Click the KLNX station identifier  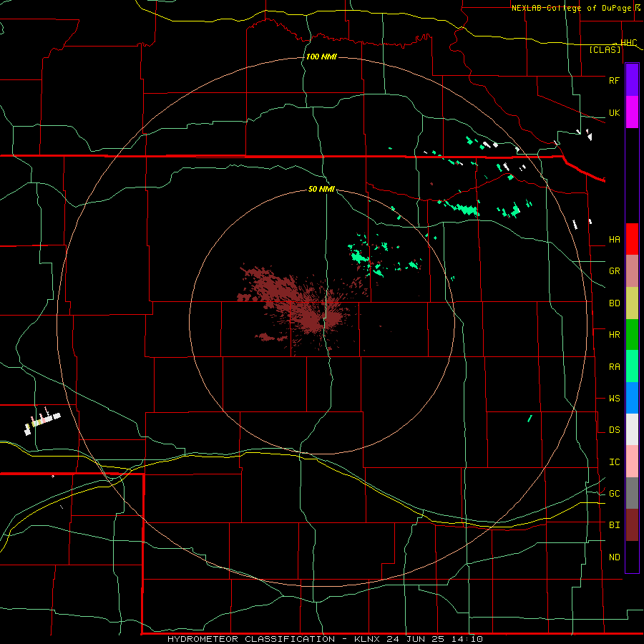click(367, 639)
